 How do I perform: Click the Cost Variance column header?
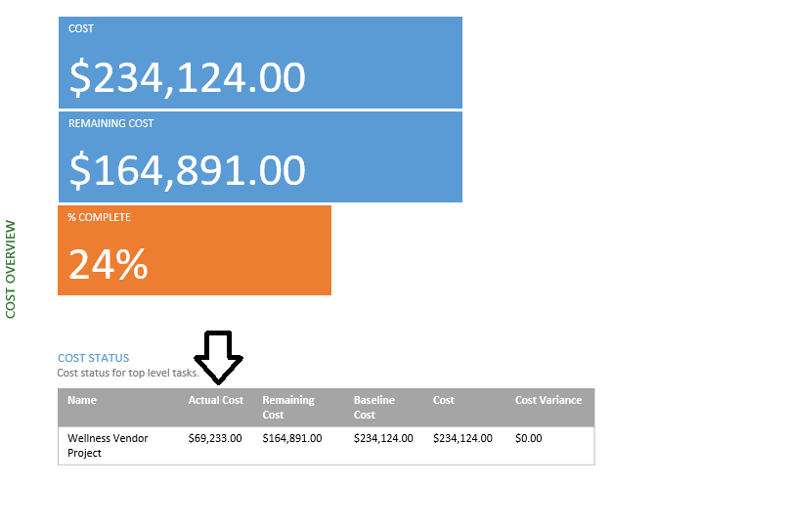pos(548,400)
